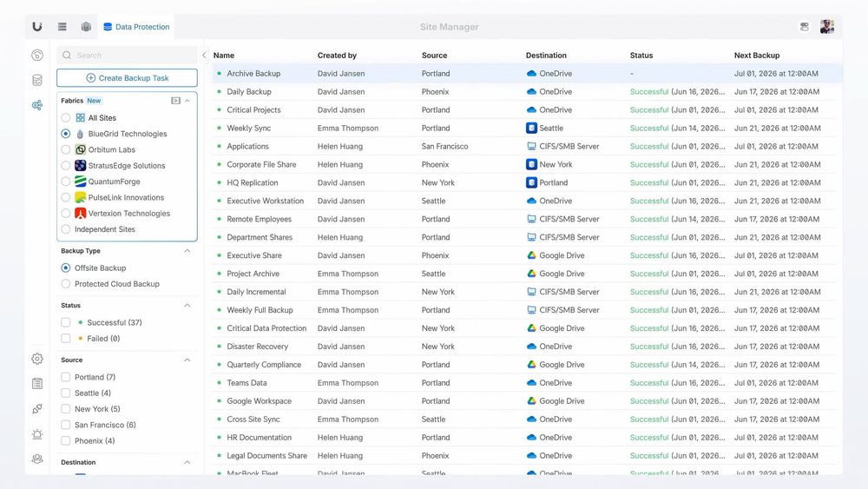Click Google Drive icon in Google Workspace row
Screen dimensions: 868x489
click(x=531, y=401)
